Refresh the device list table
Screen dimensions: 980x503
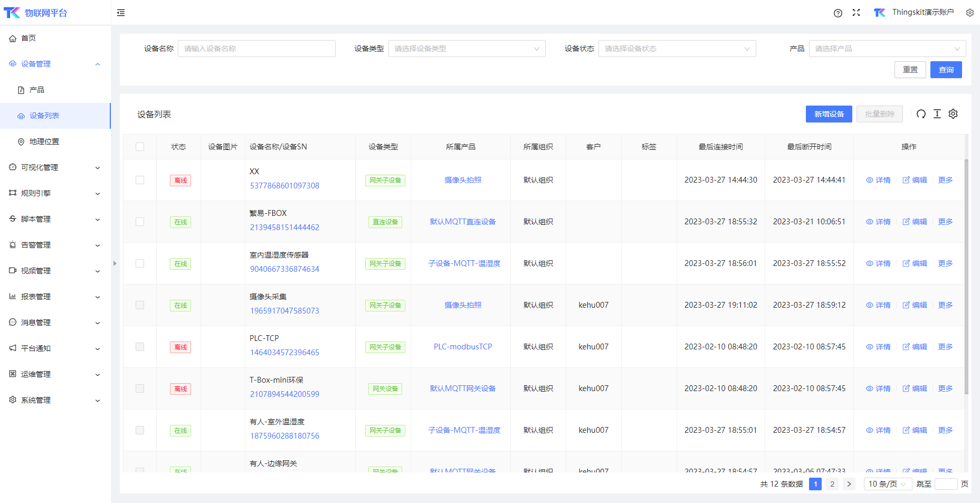(x=921, y=114)
